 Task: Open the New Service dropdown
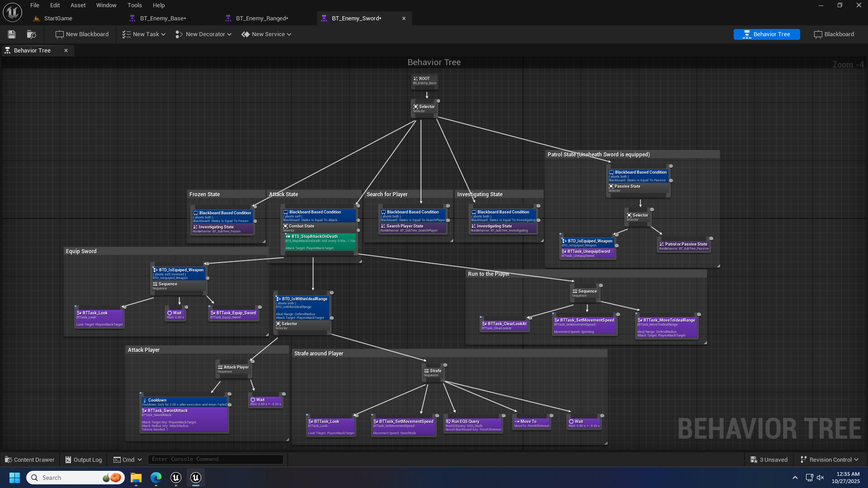(x=266, y=34)
